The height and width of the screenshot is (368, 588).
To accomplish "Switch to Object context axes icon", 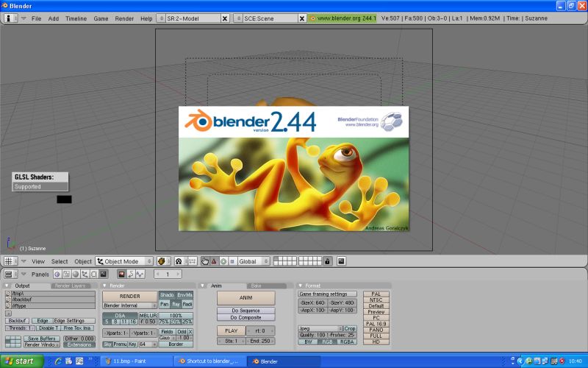I will pyautogui.click(x=85, y=274).
